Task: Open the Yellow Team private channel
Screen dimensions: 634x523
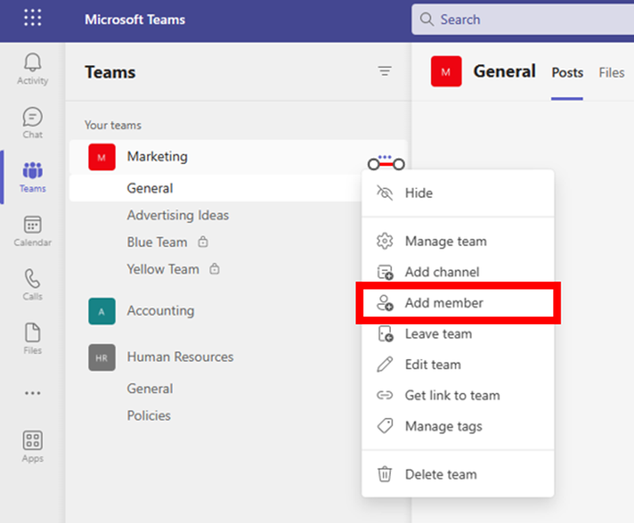Action: (163, 269)
